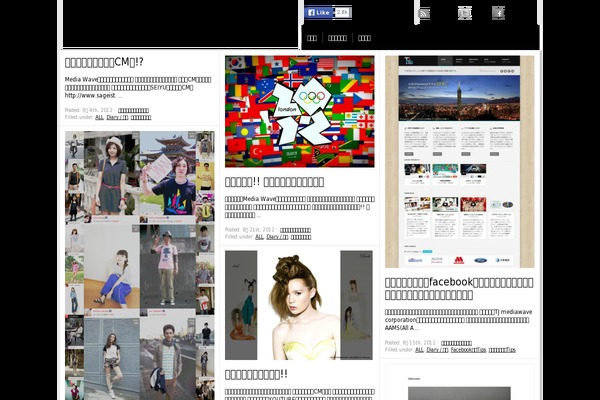The width and height of the screenshot is (600, 400).
Task: Open the fashion model portrait thumbnail
Action: coord(299,305)
